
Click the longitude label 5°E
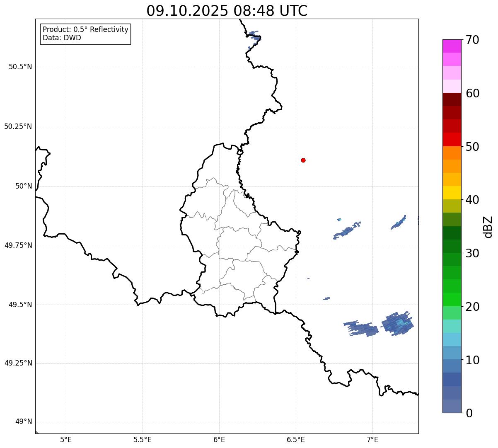[66, 439]
